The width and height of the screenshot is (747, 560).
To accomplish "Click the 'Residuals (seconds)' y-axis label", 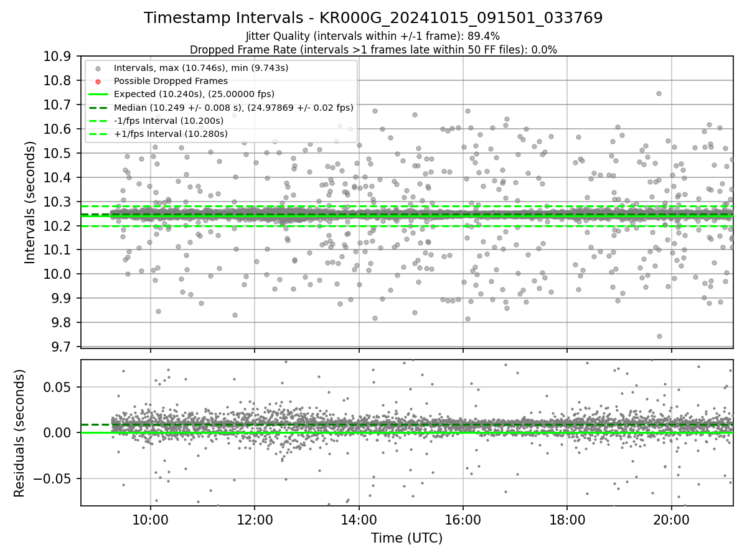I will pos(19,433).
